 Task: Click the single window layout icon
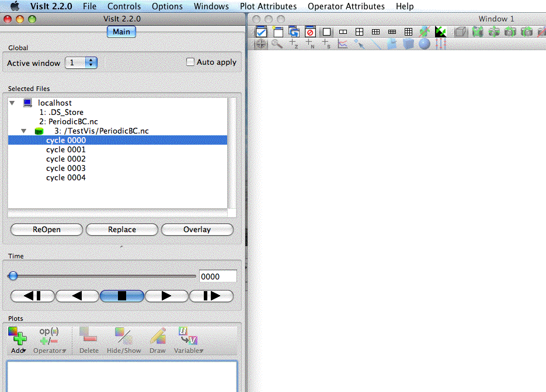pos(327,32)
